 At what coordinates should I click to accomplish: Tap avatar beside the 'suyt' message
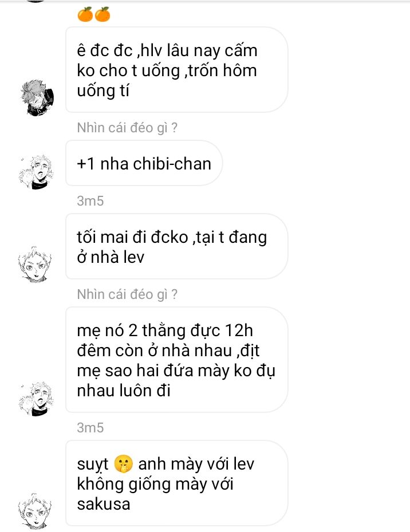[x=36, y=511]
